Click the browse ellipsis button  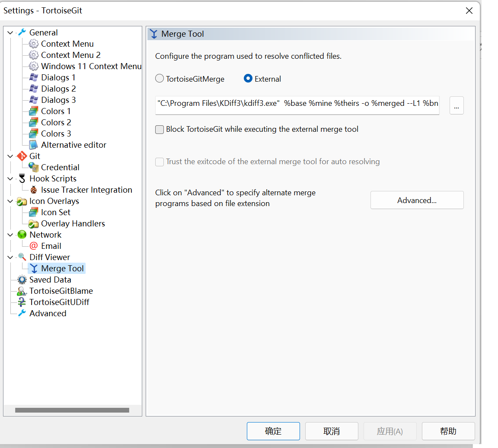click(456, 105)
